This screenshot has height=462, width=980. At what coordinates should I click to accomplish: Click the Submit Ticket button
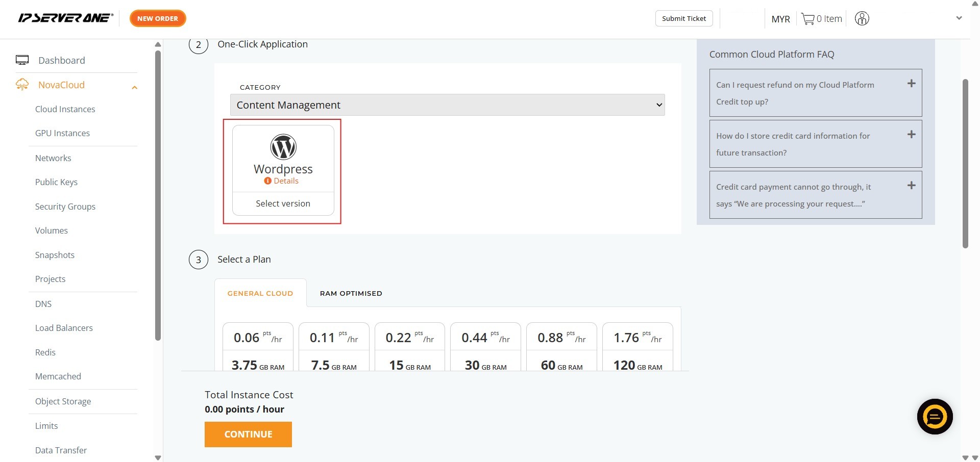[x=683, y=18]
